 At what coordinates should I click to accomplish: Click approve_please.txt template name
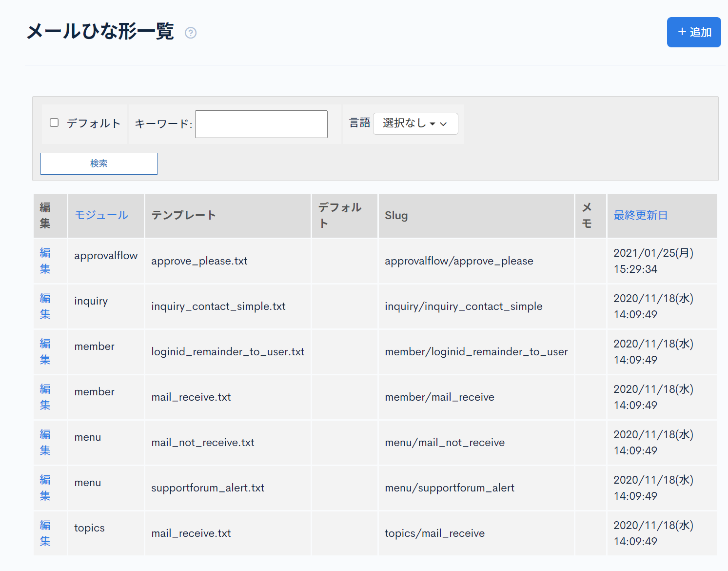[199, 261]
